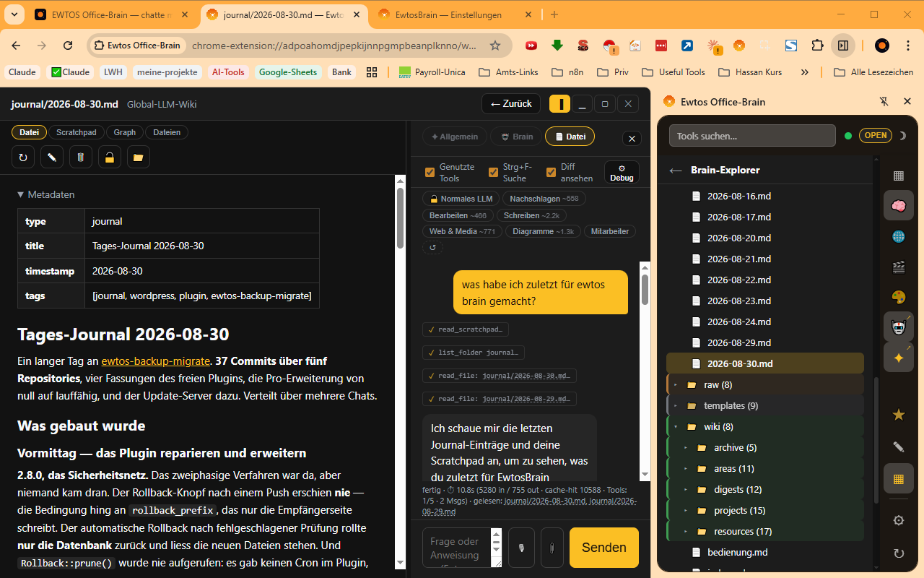
Task: Open Chrome extensions puzzle icon
Action: (817, 46)
